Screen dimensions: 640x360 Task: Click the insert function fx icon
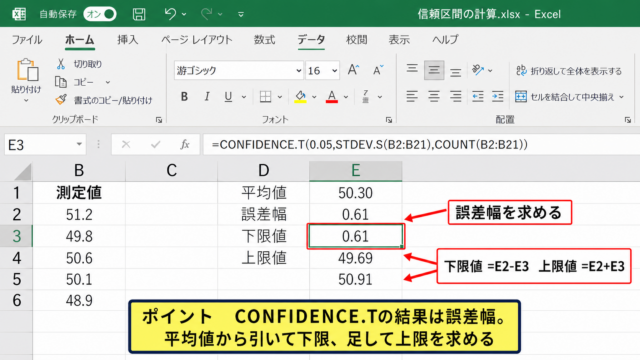pos(185,144)
